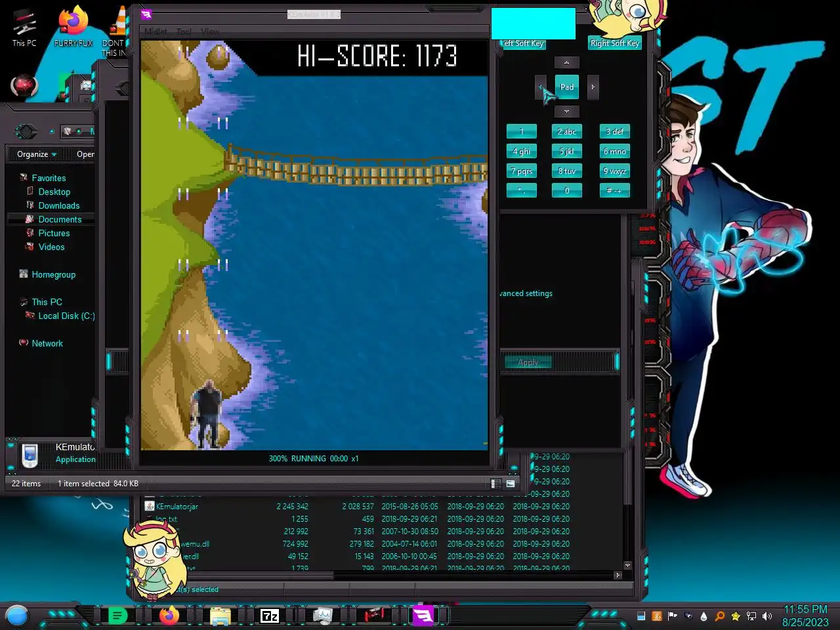840x630 pixels.
Task: Tap keypad hash key
Action: coord(615,191)
